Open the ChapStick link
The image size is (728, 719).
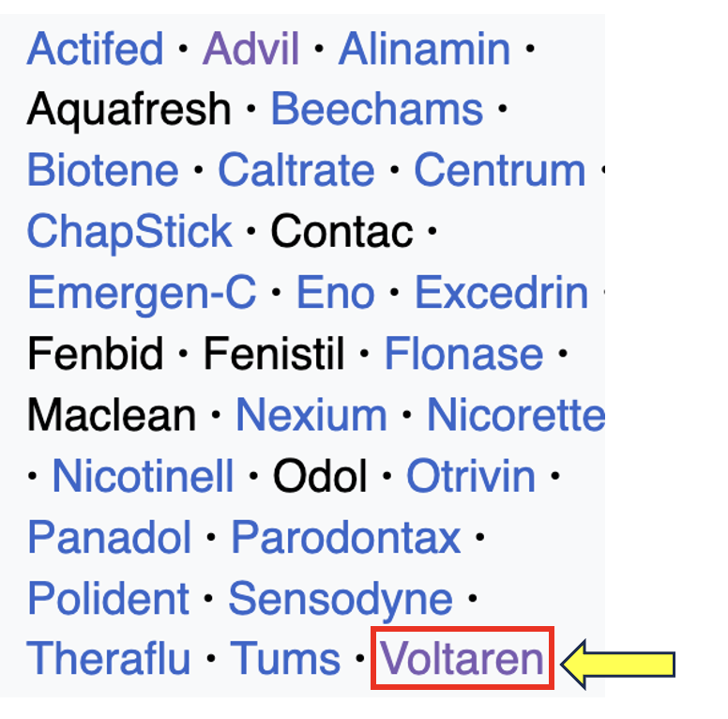[129, 232]
